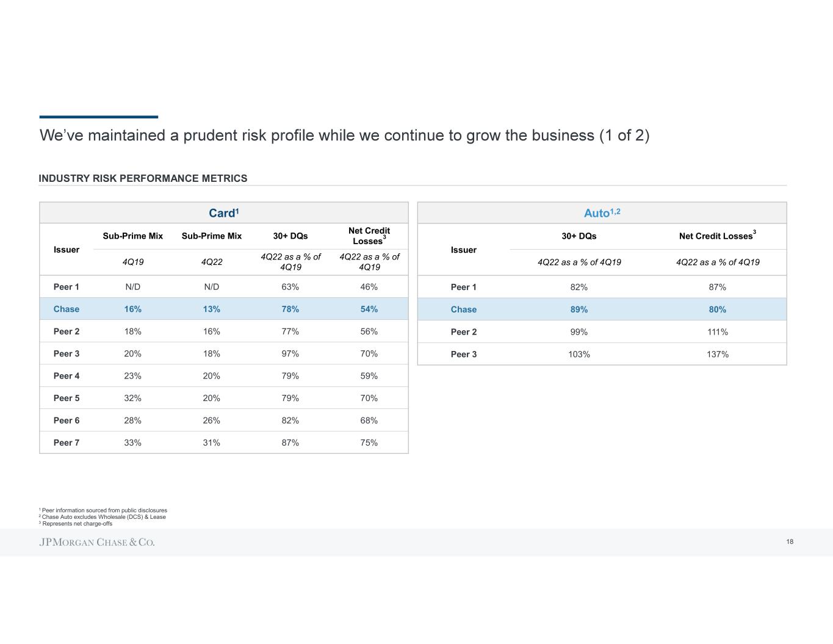Select the 4Q22 sub-header under Sub-Prime Mix
This screenshot has height=644, width=833.
212,262
